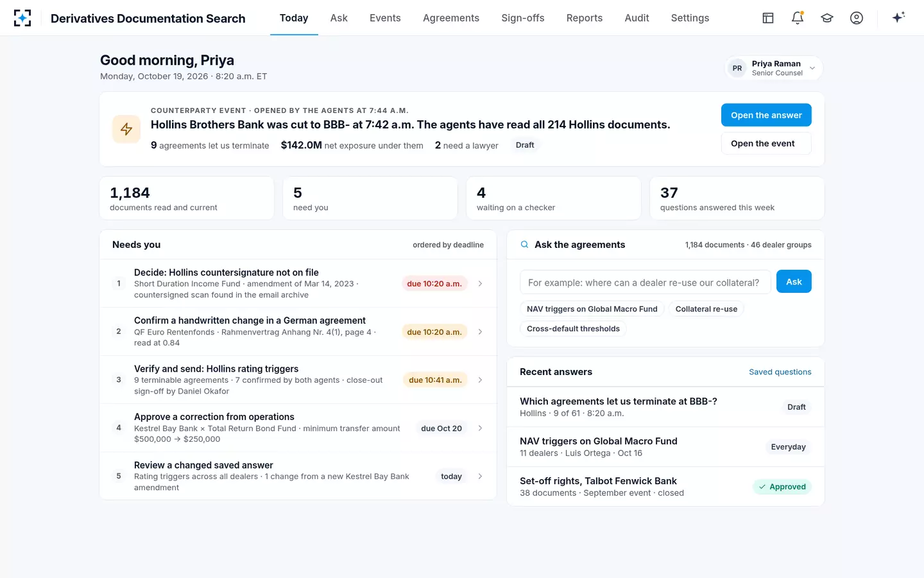The image size is (924, 578).
Task: Open the 5 need you stat card
Action: 370,198
